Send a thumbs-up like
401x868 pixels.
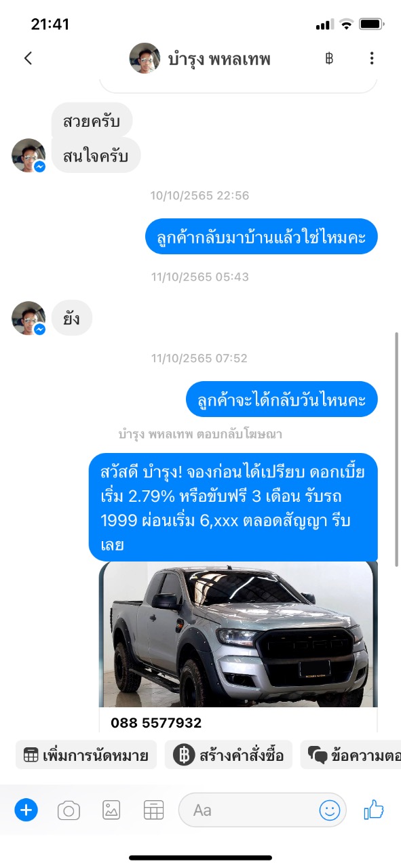(x=374, y=809)
